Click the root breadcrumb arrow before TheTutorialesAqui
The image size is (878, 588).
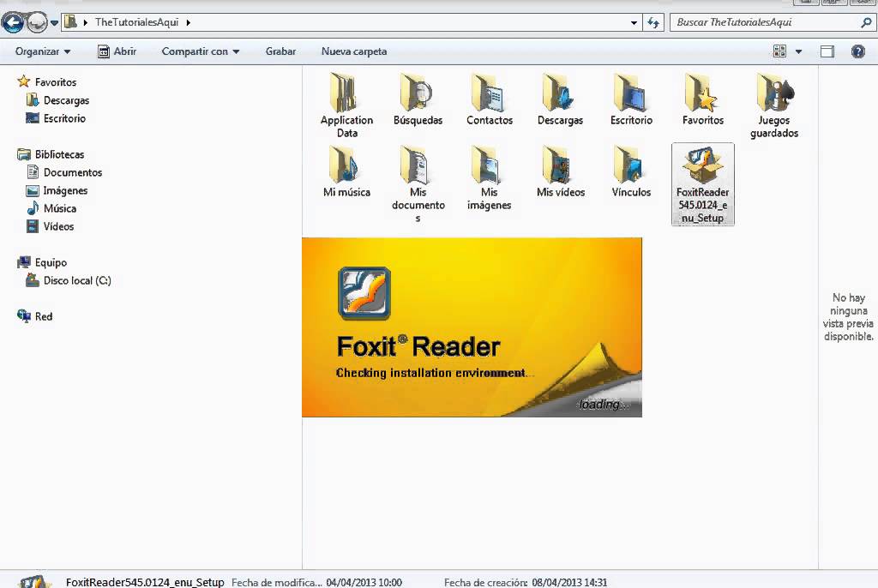[86, 22]
